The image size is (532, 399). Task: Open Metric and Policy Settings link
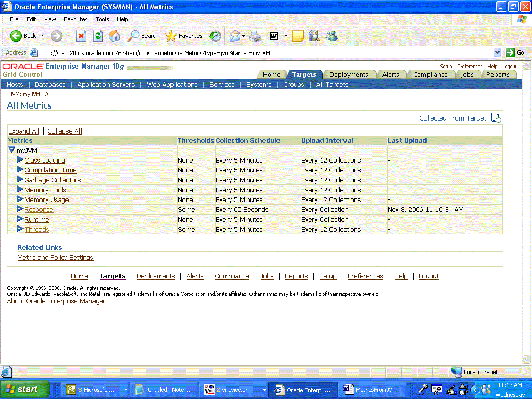[55, 258]
